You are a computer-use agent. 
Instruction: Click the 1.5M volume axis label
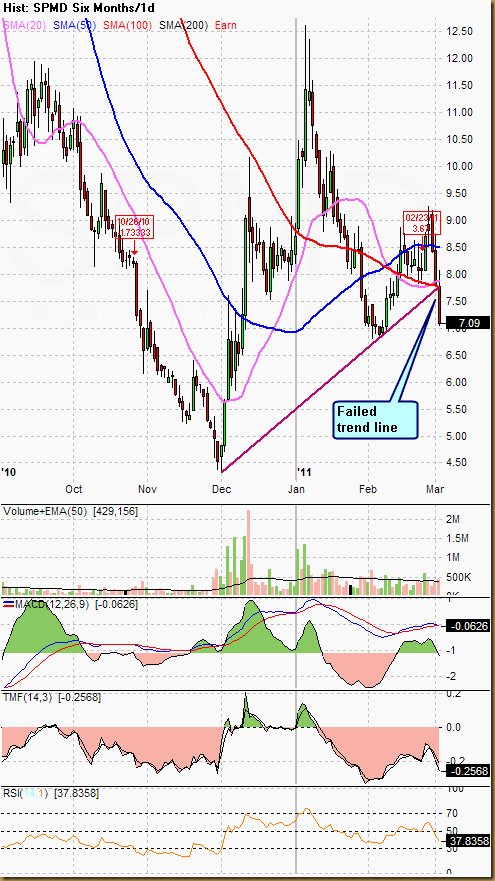tap(457, 538)
